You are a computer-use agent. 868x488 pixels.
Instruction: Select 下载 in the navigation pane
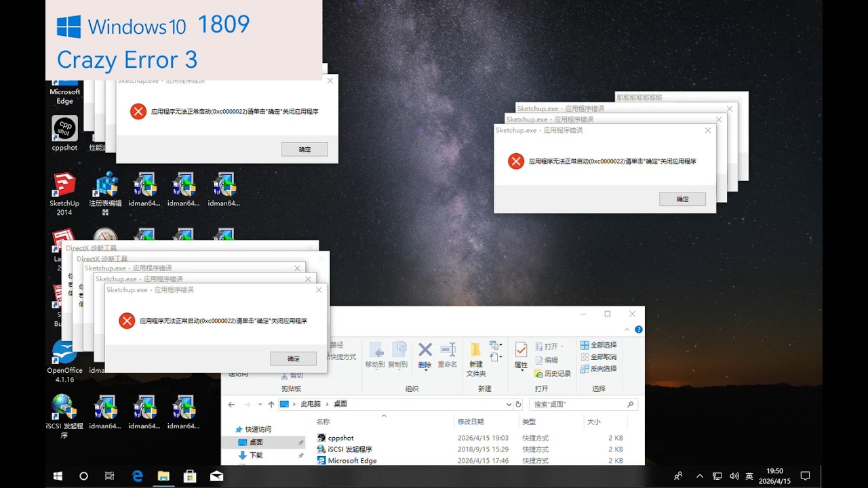click(250, 455)
